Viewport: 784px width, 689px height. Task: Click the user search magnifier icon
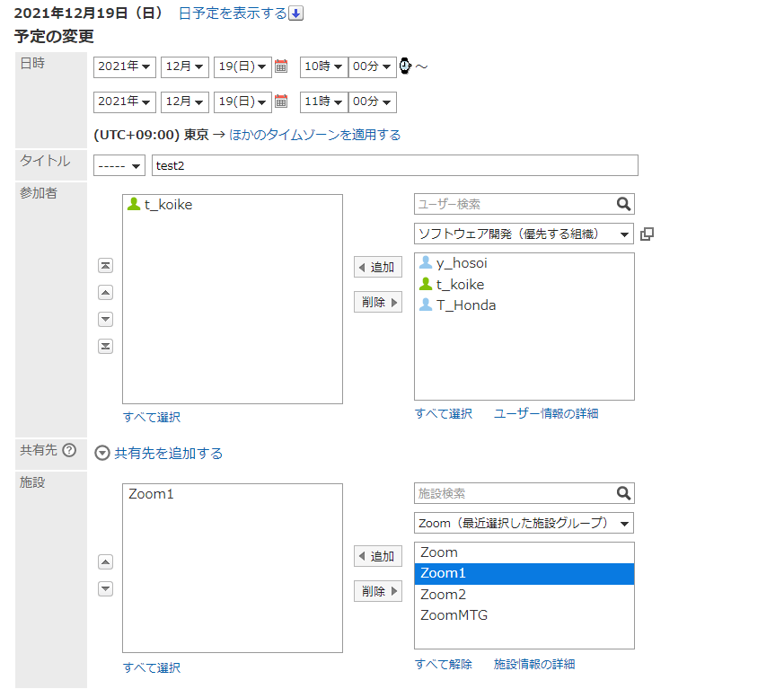(x=624, y=204)
